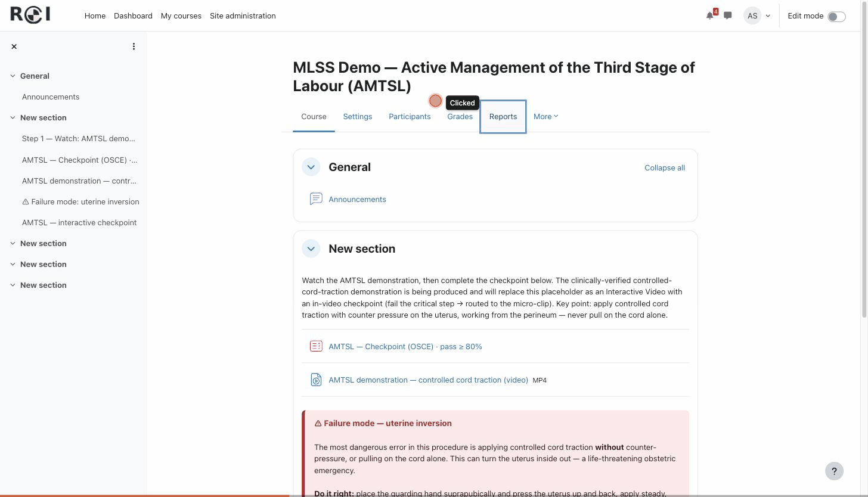The height and width of the screenshot is (497, 868).
Task: Click the Collapse all link
Action: pos(665,167)
